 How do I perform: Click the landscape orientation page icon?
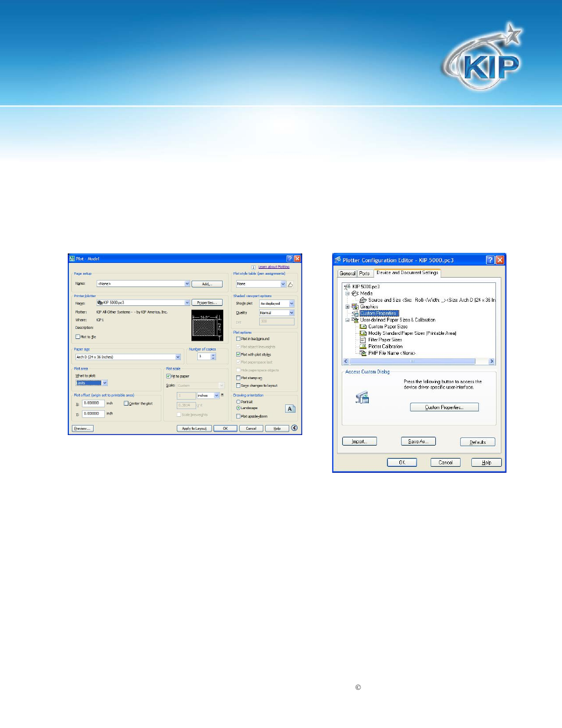pyautogui.click(x=290, y=409)
